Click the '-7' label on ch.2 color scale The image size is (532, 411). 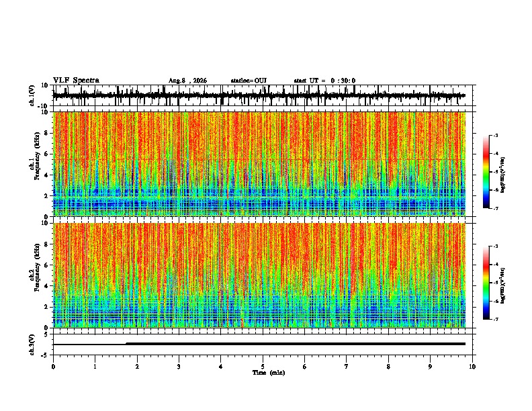[x=496, y=319]
